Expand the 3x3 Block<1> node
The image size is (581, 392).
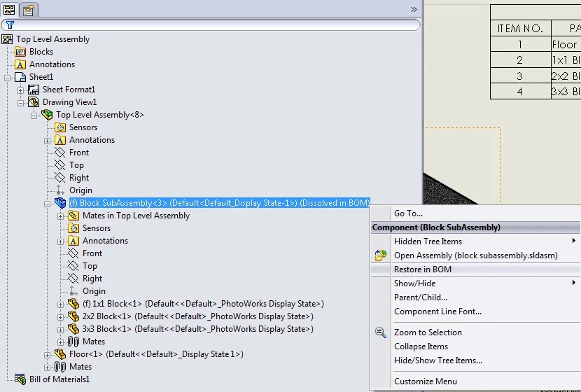point(61,330)
